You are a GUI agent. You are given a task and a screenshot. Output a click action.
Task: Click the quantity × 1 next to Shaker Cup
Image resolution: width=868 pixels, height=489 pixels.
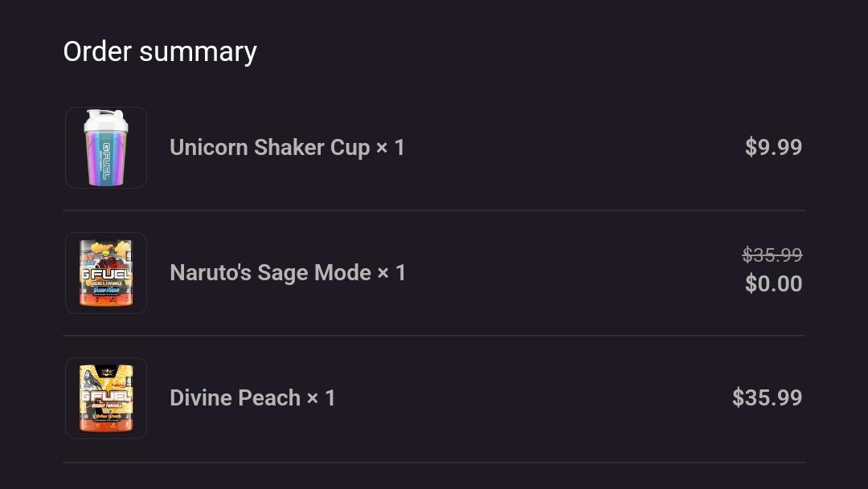coord(391,147)
